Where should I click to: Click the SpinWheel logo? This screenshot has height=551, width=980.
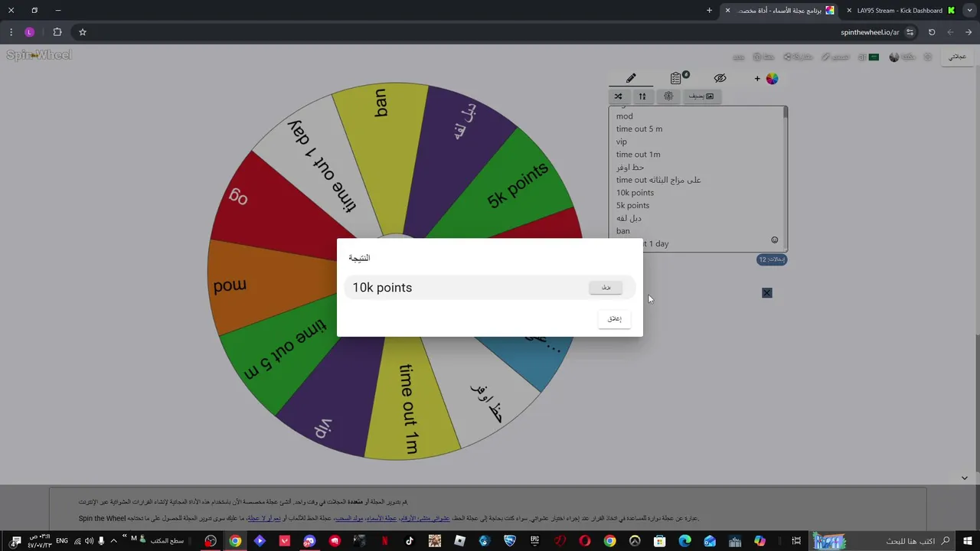click(x=39, y=55)
